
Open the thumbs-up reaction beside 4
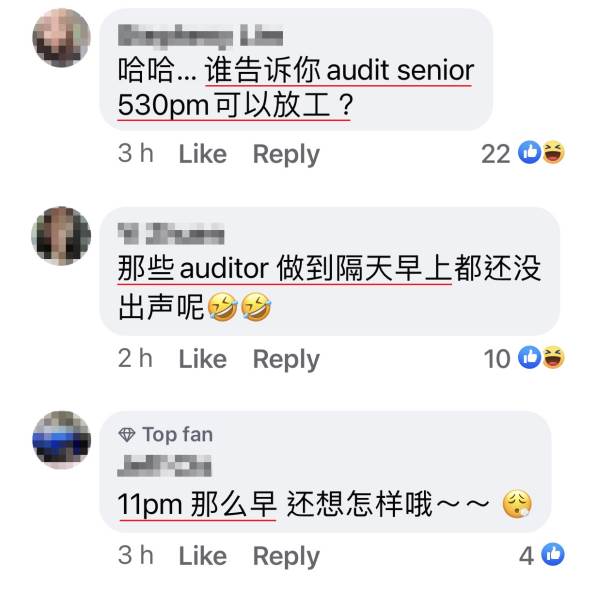tap(553, 555)
